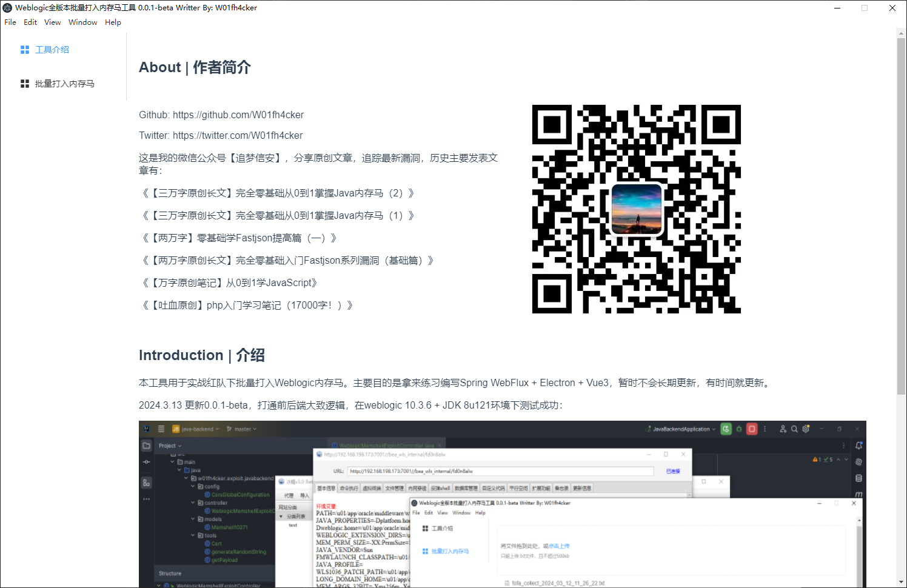Click the Introduction | 介绍 heading

pyautogui.click(x=202, y=355)
